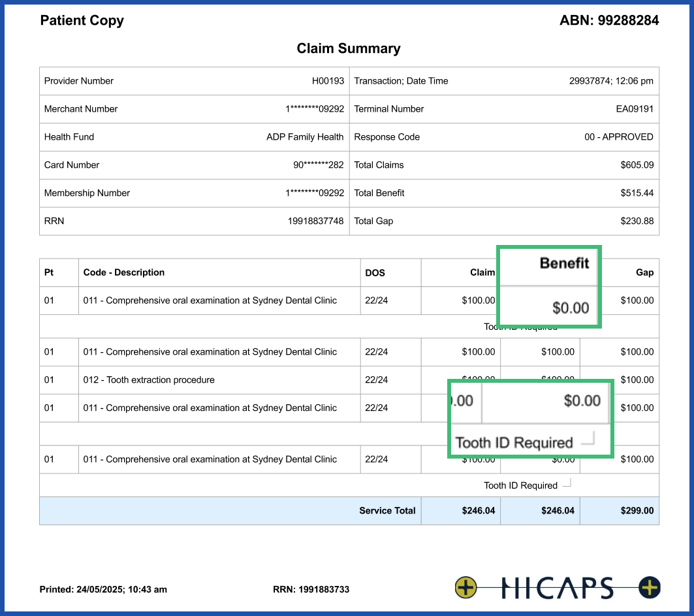Viewport: 694px width, 616px height.
Task: Select the provider number H00193
Action: pyautogui.click(x=328, y=81)
